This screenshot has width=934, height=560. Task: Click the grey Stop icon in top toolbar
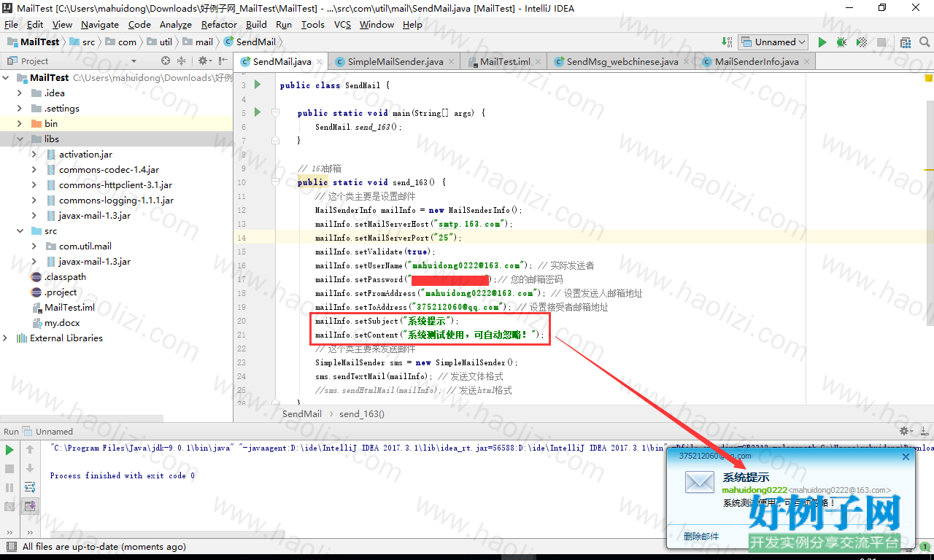pos(881,42)
